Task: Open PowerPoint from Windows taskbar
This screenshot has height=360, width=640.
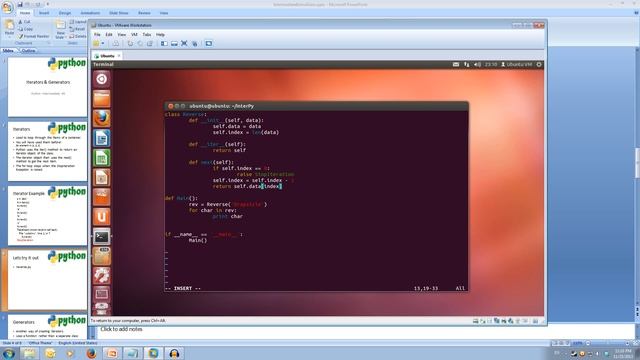Action: (x=112, y=353)
